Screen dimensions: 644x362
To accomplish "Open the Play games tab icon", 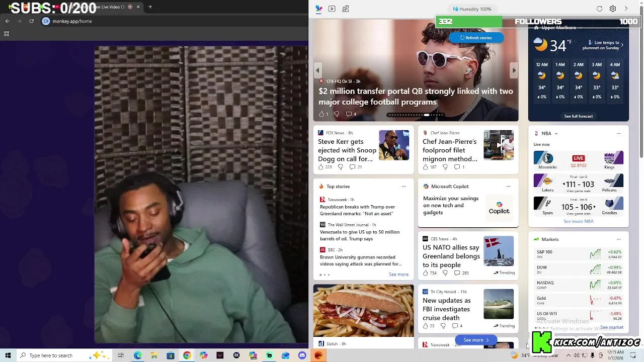I will point(346,9).
